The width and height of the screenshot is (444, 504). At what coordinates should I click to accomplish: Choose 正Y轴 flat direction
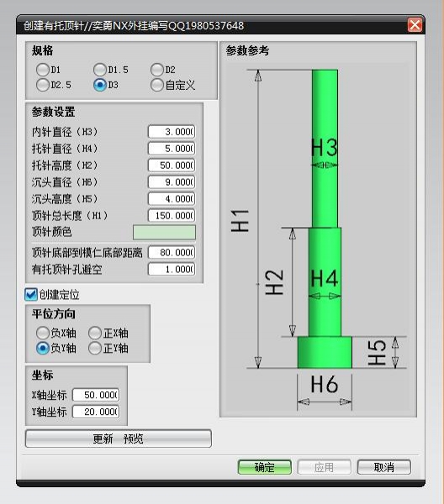95,348
